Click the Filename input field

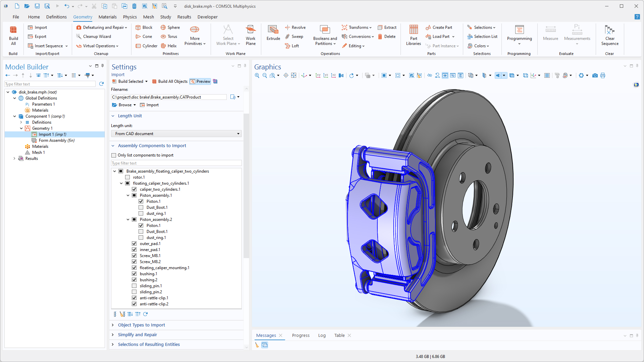click(169, 97)
